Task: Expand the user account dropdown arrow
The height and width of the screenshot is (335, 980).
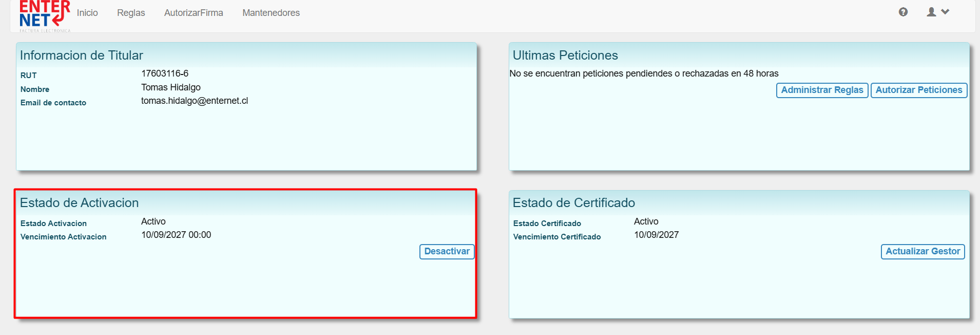Action: (945, 12)
